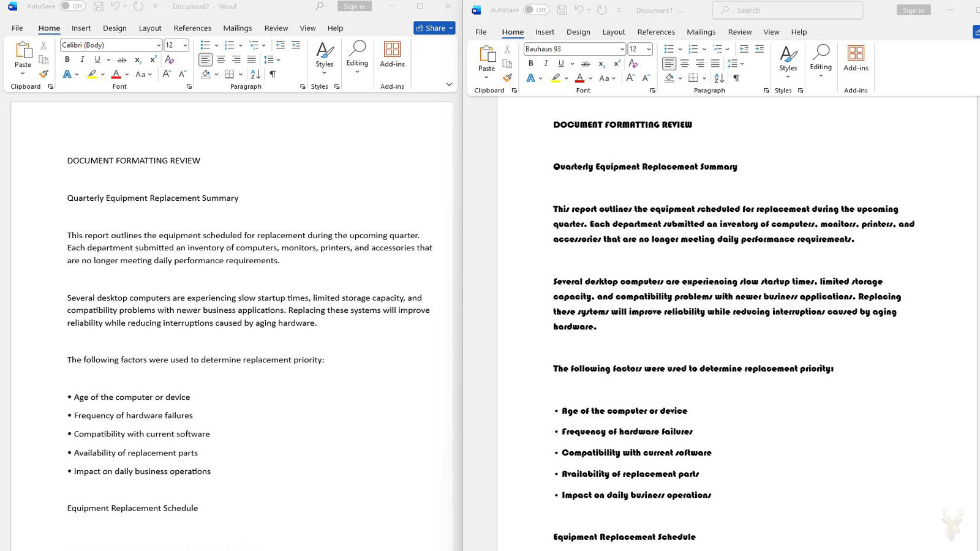The width and height of the screenshot is (980, 551).
Task: Toggle Italic in Document2 window
Action: (x=82, y=59)
